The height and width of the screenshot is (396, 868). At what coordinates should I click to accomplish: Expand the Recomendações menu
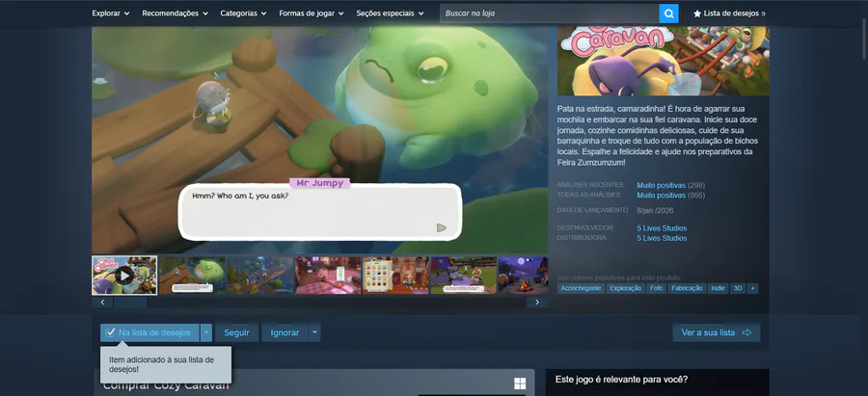pyautogui.click(x=175, y=13)
